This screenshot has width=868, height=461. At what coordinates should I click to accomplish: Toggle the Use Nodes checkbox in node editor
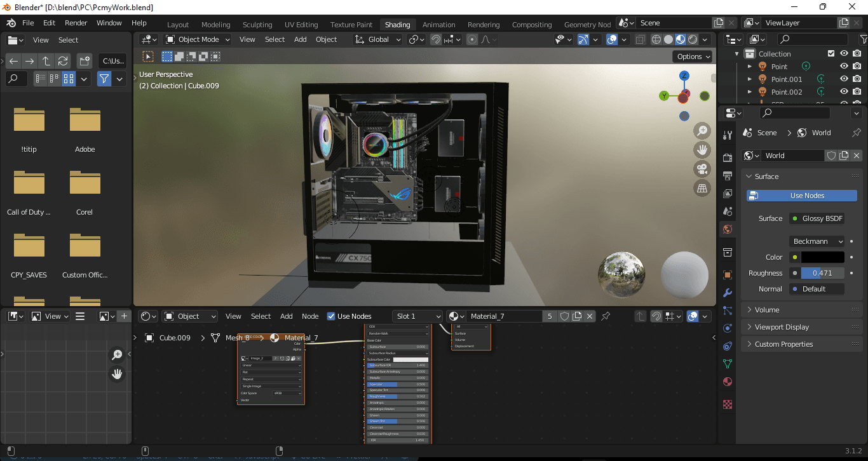331,316
